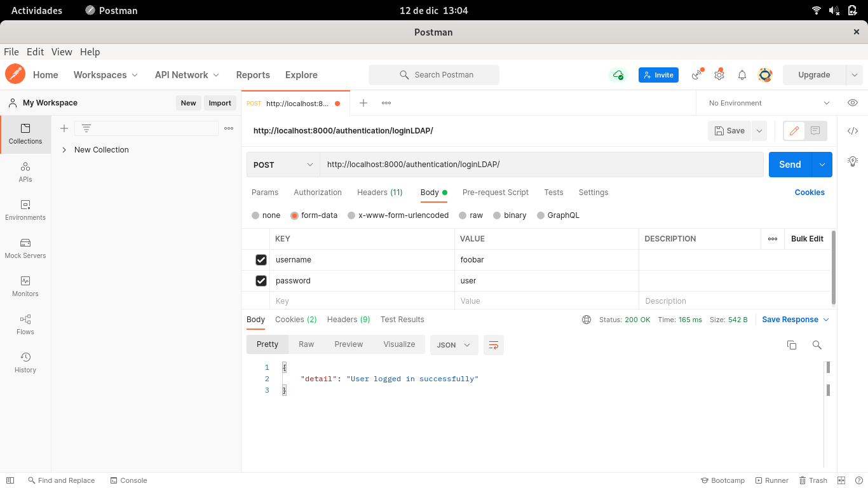Switch to the Pre-request Script tab
Image resolution: width=868 pixels, height=488 pixels.
(x=496, y=193)
